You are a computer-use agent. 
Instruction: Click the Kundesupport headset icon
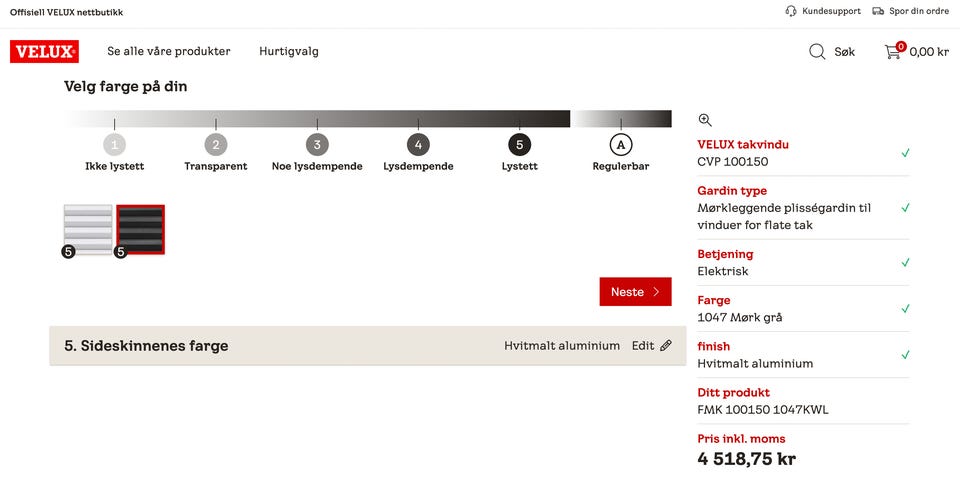click(790, 11)
